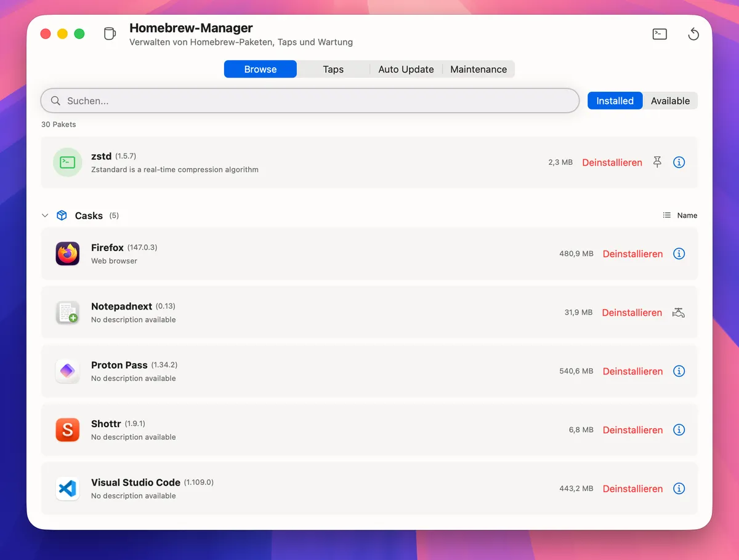Click the refresh icon at top right
The height and width of the screenshot is (560, 739).
click(693, 34)
